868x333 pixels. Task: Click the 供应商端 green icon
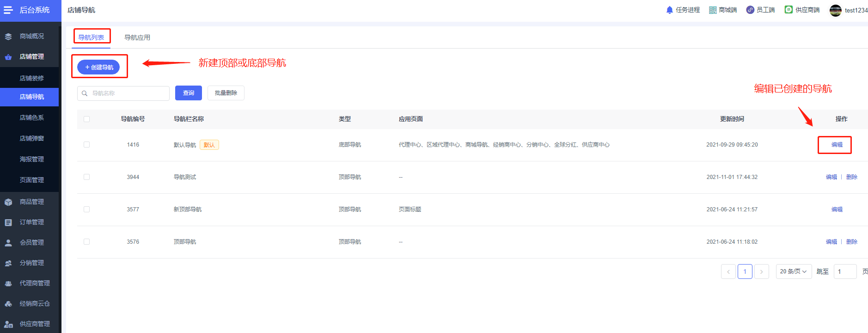pos(789,10)
